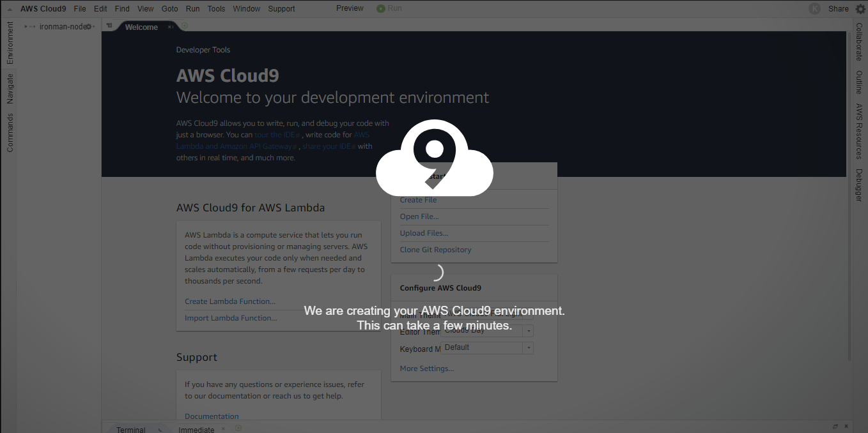This screenshot has width=868, height=433.
Task: Toggle the Environment side panel
Action: pyautogui.click(x=10, y=43)
